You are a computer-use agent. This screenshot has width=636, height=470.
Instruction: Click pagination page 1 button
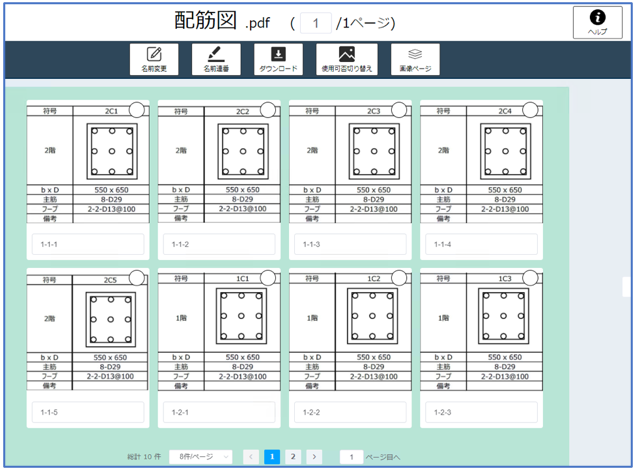click(272, 456)
